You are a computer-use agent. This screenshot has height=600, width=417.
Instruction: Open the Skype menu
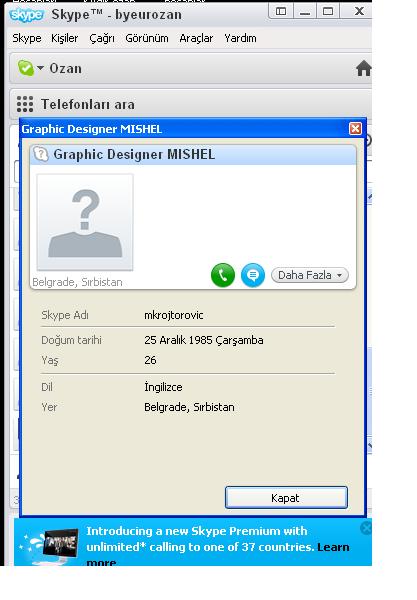click(27, 38)
